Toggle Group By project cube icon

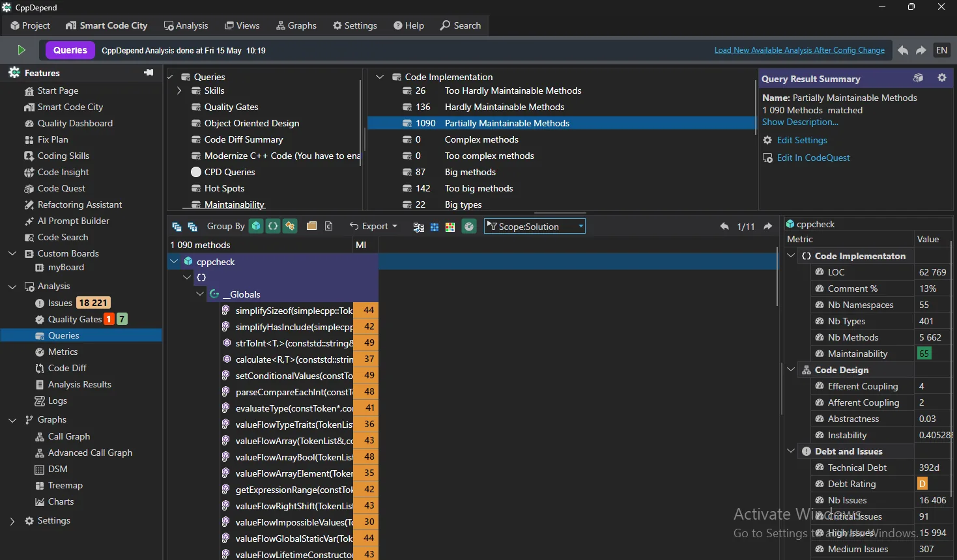click(257, 226)
